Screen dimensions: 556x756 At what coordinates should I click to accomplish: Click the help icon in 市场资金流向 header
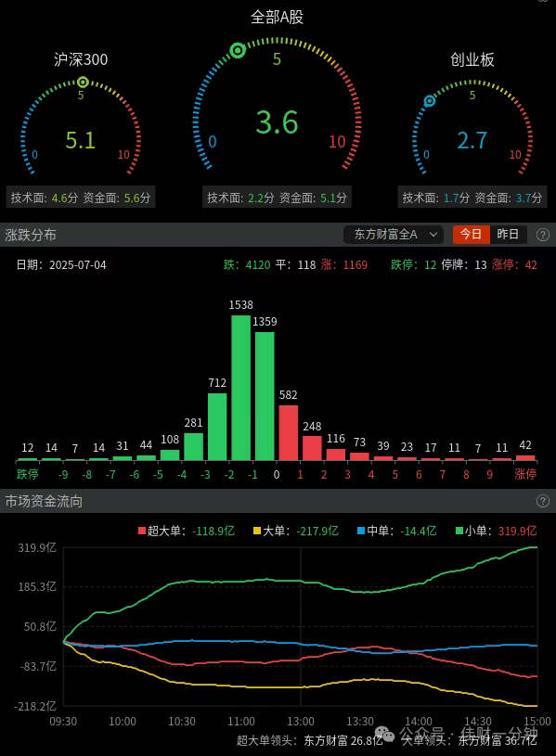(x=542, y=501)
